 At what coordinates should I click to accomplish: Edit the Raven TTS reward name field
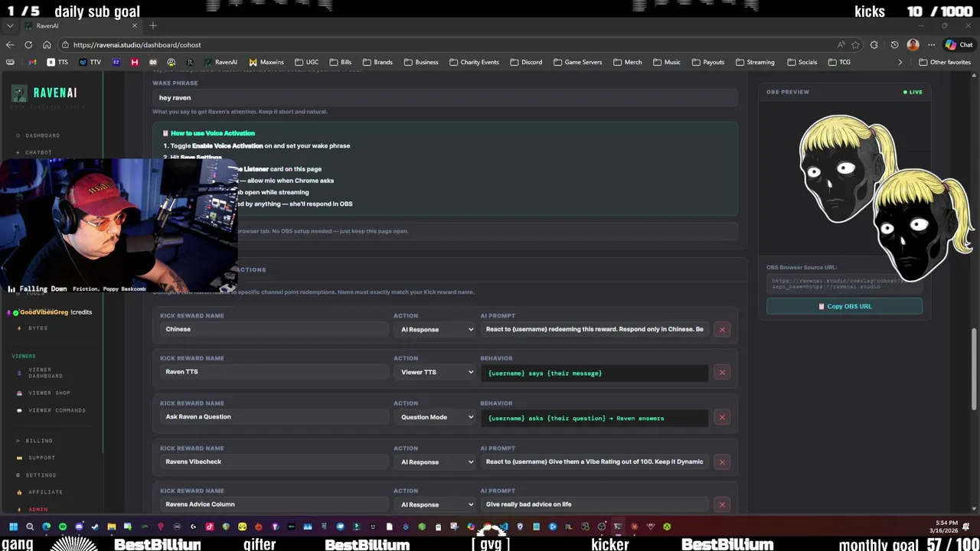click(x=275, y=372)
